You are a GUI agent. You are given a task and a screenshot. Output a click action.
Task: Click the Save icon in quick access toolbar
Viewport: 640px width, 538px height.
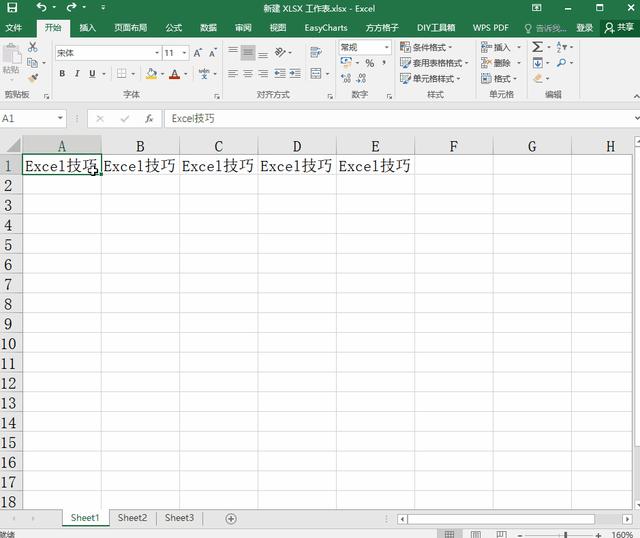pyautogui.click(x=14, y=8)
